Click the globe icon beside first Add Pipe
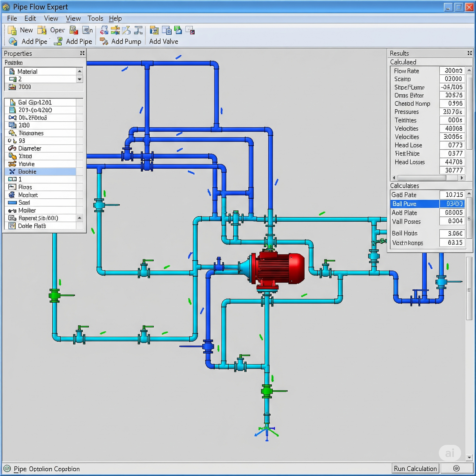This screenshot has width=476, height=476. pyautogui.click(x=13, y=41)
